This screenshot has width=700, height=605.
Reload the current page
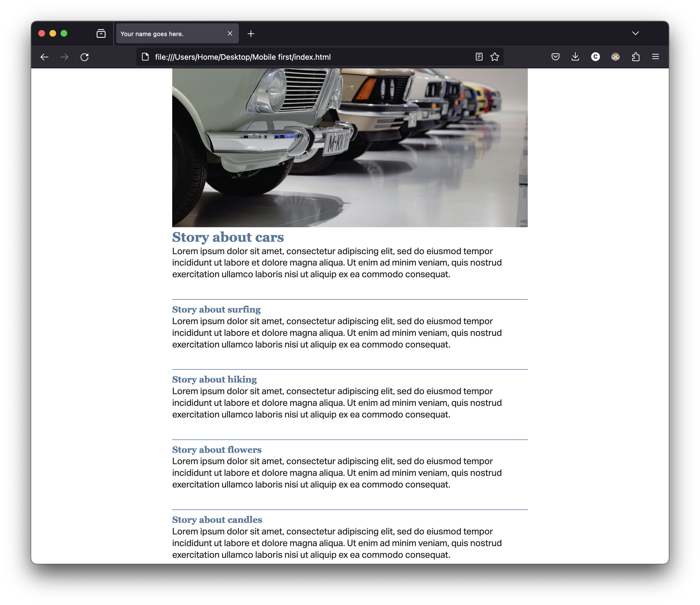pos(84,57)
